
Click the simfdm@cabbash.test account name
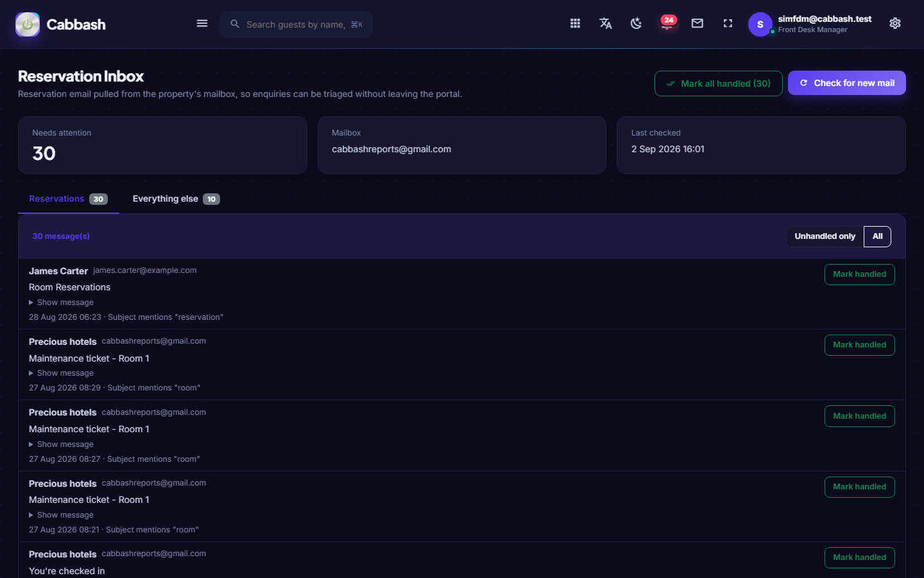point(825,19)
